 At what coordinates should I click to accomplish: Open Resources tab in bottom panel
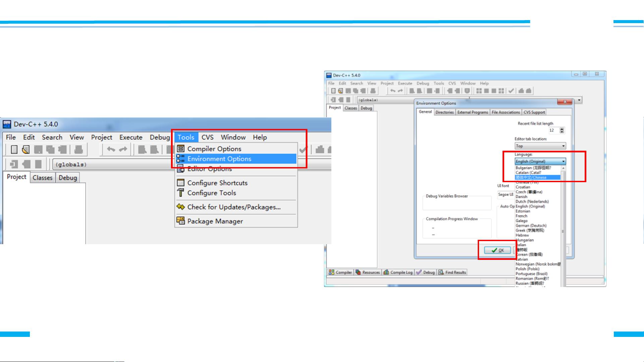[368, 272]
